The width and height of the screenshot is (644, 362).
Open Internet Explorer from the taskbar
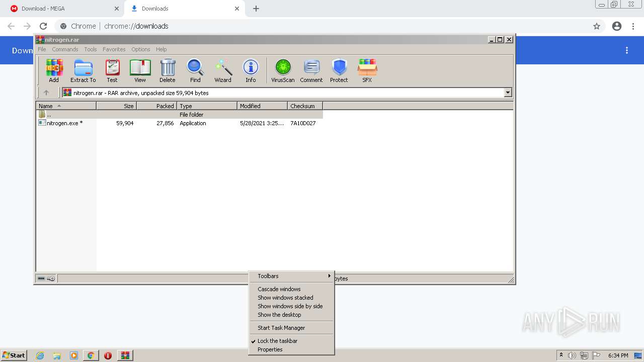tap(40, 355)
